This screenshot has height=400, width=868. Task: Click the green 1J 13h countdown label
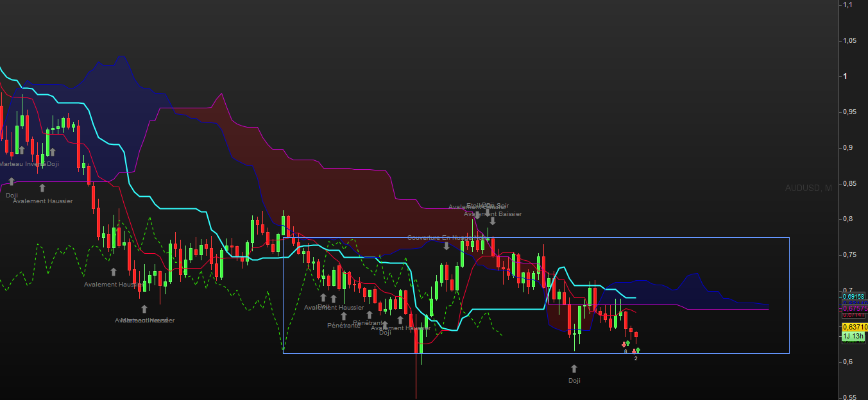[855, 336]
